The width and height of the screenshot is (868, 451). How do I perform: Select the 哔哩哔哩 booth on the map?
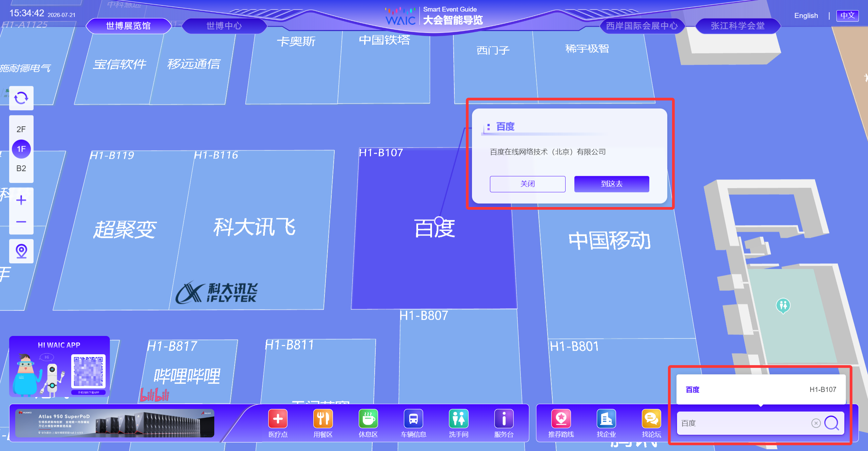pyautogui.click(x=187, y=376)
